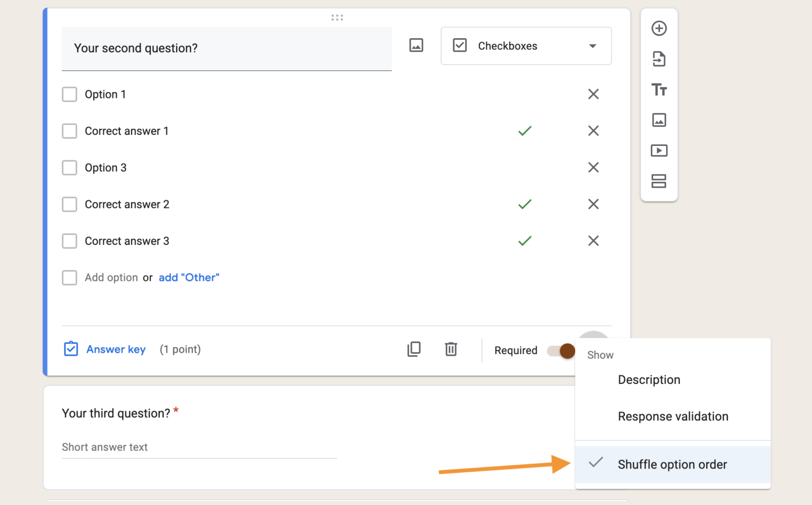Click the image icon beside the question title

point(416,45)
